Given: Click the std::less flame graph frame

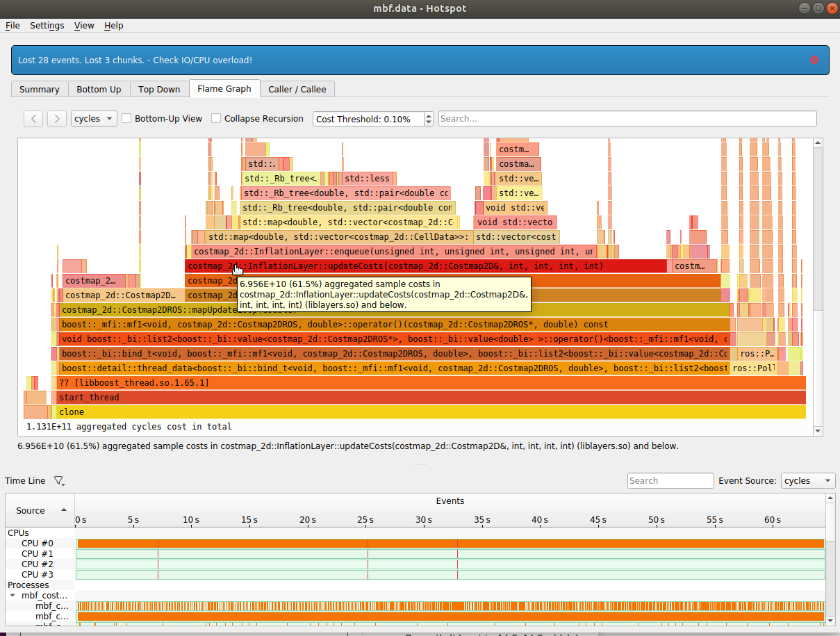Looking at the screenshot, I should click(369, 179).
